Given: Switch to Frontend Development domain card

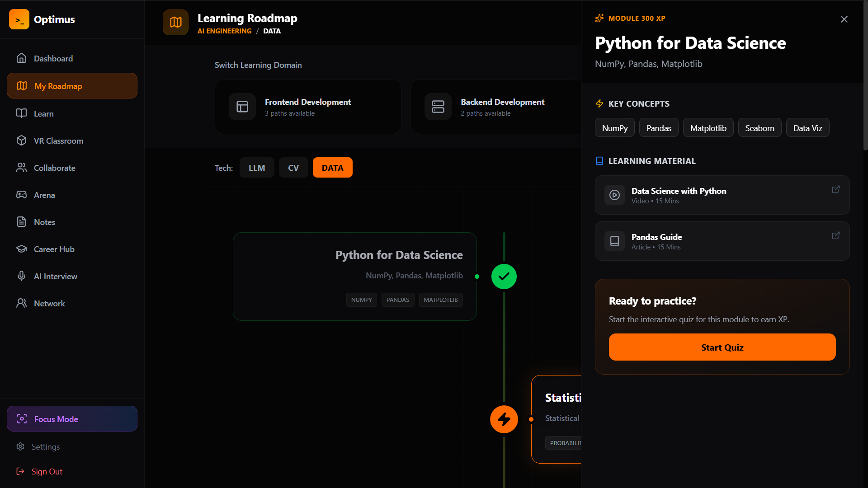Looking at the screenshot, I should point(308,107).
